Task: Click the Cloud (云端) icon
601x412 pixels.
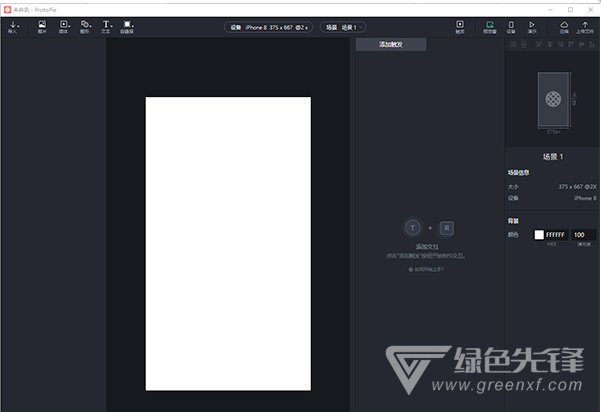Action: [x=564, y=26]
